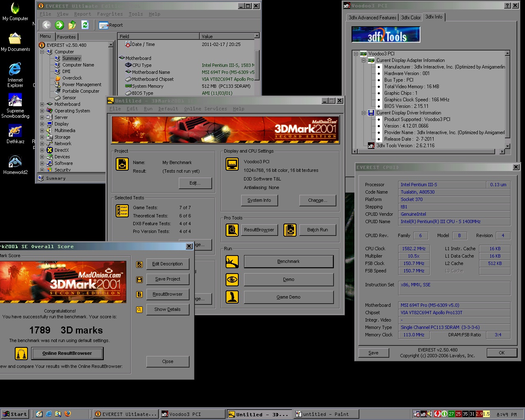The image size is (525, 420).
Task: Select Power Management in the EVEREST tree
Action: pos(82,84)
